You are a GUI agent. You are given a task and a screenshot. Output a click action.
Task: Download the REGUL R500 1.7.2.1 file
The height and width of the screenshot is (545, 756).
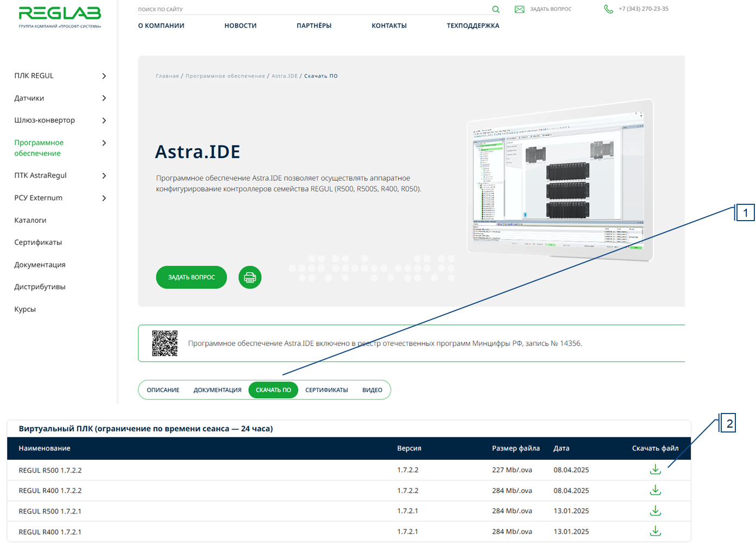tap(655, 511)
